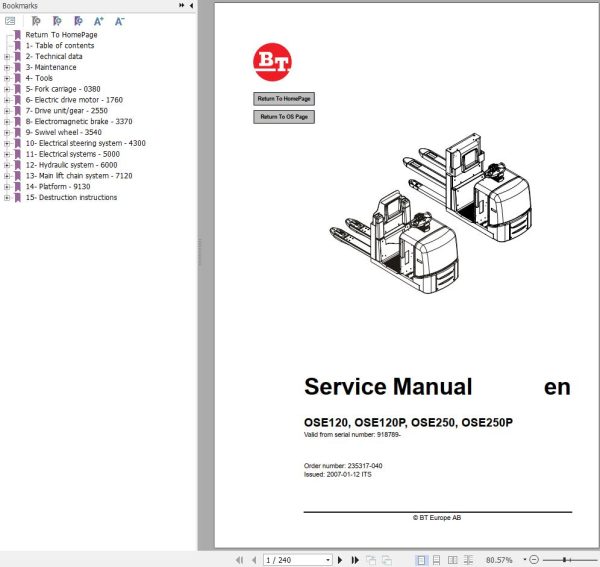Viewport: 600px width, 567px height.
Task: Go to the first page
Action: point(240,560)
